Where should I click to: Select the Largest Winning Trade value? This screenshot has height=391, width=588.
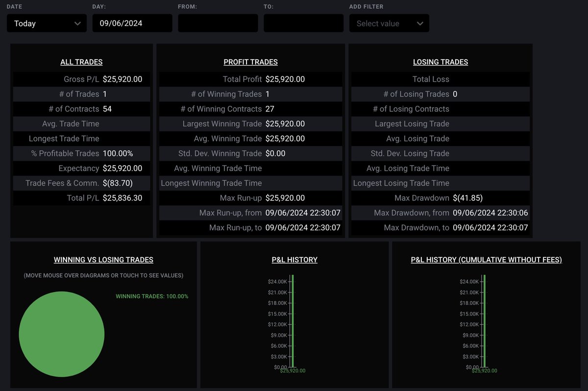285,123
